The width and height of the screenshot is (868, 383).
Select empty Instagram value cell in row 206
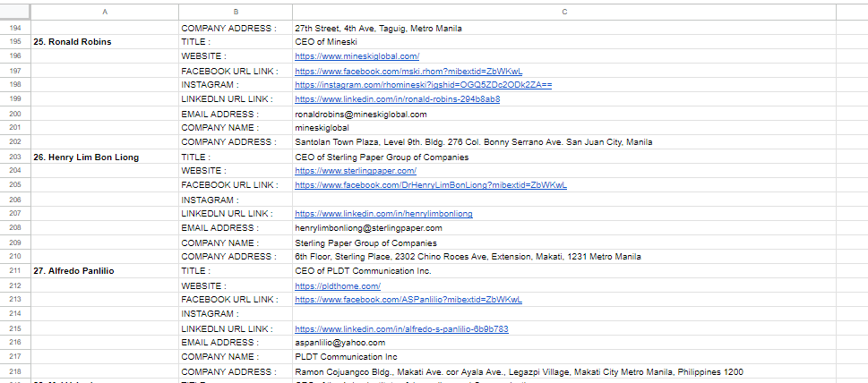click(x=564, y=200)
